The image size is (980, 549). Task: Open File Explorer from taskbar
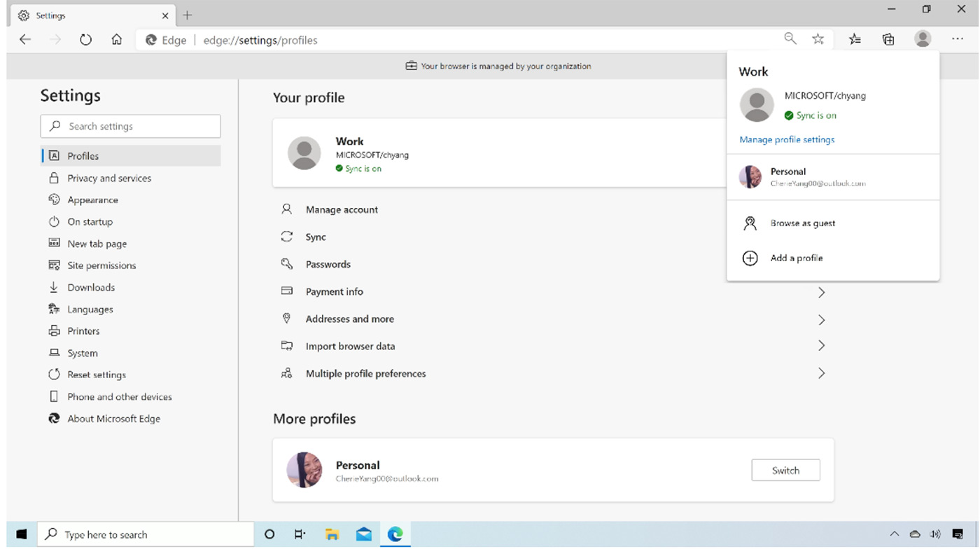[332, 535]
